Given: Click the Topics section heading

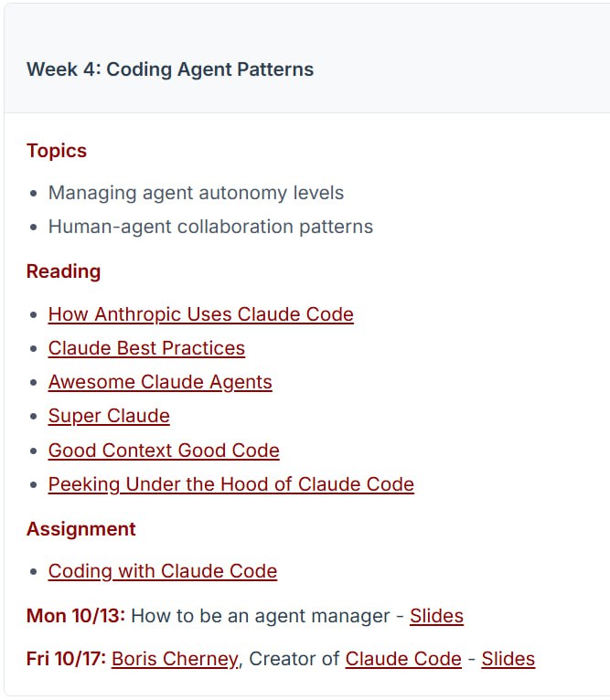Looking at the screenshot, I should pyautogui.click(x=57, y=151).
